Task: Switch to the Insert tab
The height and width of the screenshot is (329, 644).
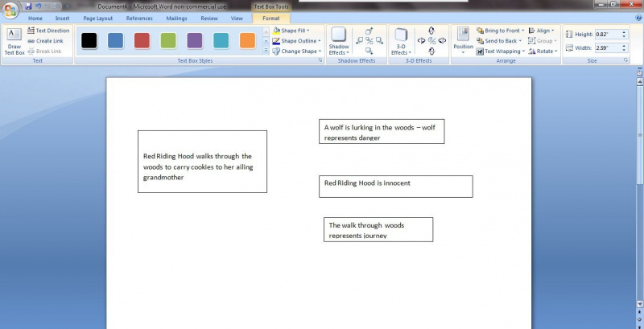Action: click(63, 19)
